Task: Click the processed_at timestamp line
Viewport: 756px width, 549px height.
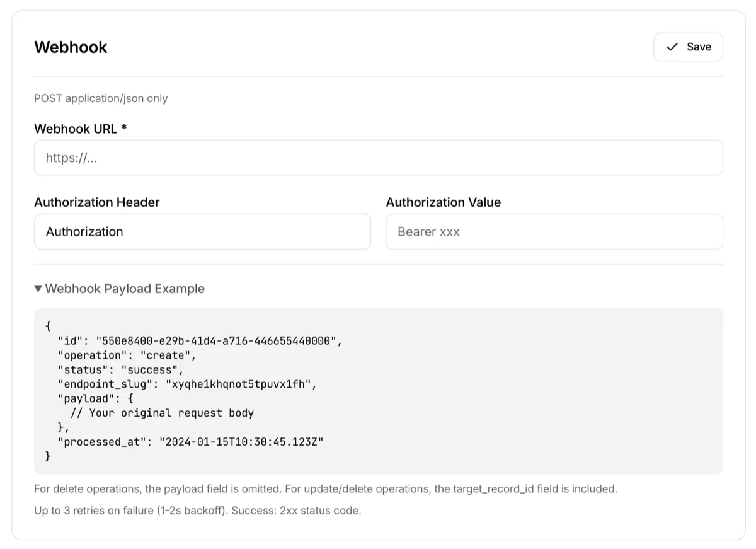Action: tap(189, 442)
